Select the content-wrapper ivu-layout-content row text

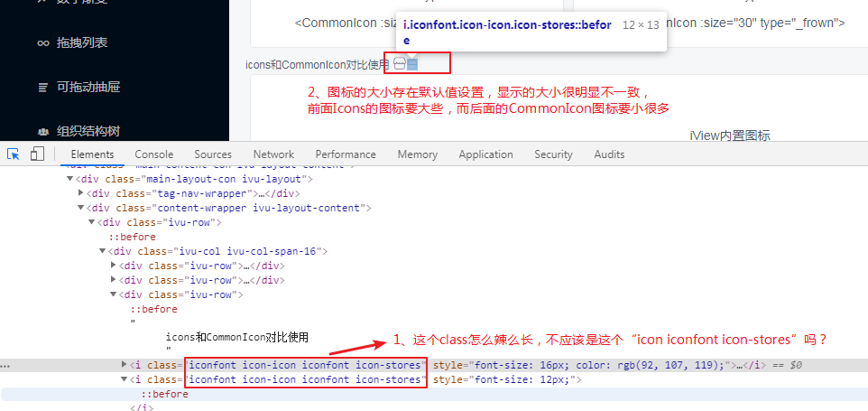coord(228,208)
